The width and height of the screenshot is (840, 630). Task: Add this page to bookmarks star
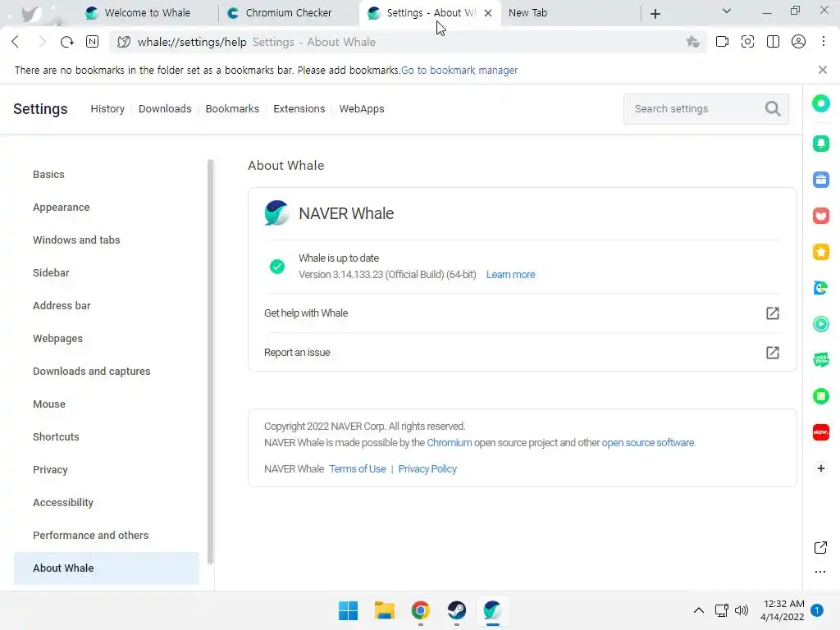(x=692, y=42)
